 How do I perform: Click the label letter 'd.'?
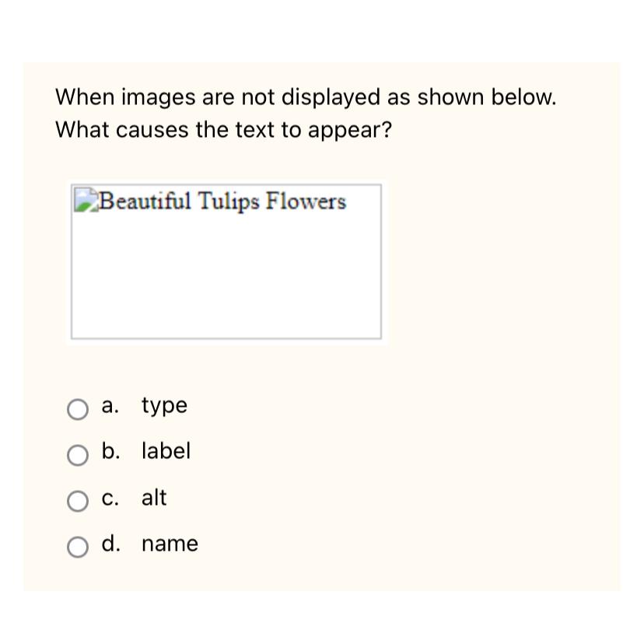click(110, 544)
